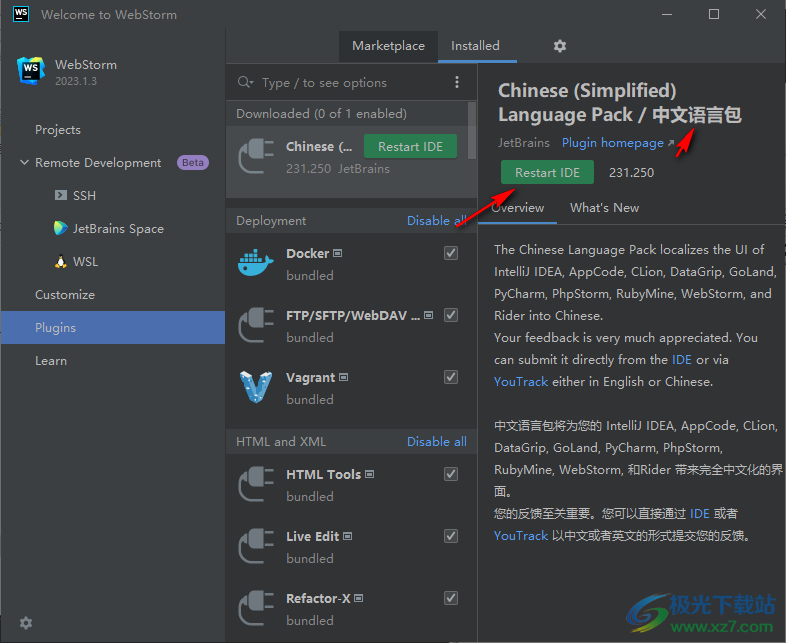Open the What's New tab

coord(604,207)
